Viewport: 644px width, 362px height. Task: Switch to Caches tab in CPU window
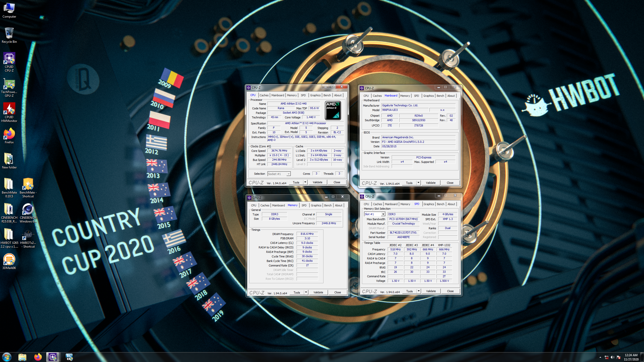point(264,95)
